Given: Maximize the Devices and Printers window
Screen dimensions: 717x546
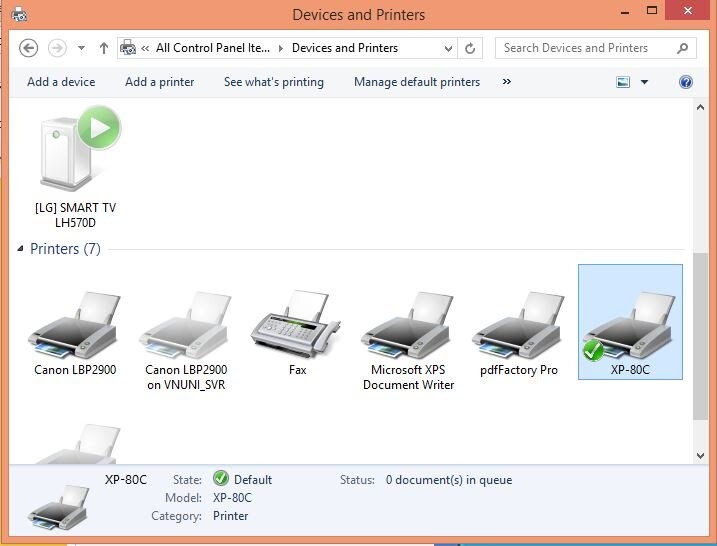Looking at the screenshot, I should (652, 11).
